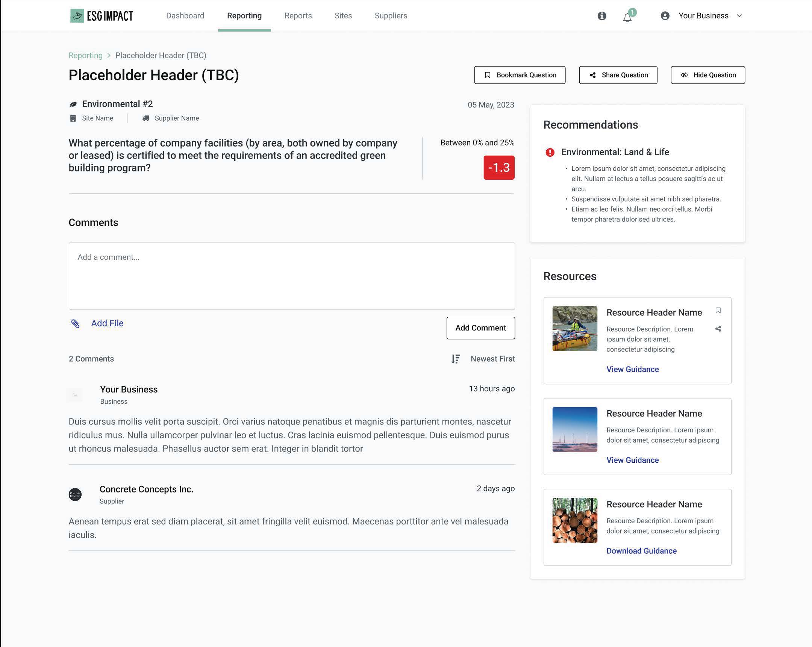Click the user account avatar icon
812x647 pixels.
click(665, 16)
